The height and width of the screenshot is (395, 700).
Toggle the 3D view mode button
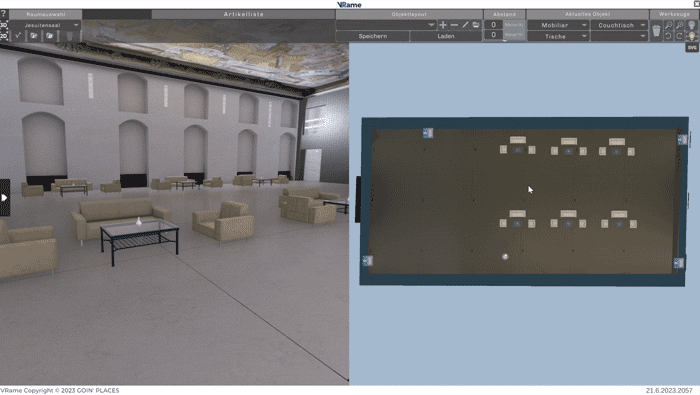coord(4,25)
